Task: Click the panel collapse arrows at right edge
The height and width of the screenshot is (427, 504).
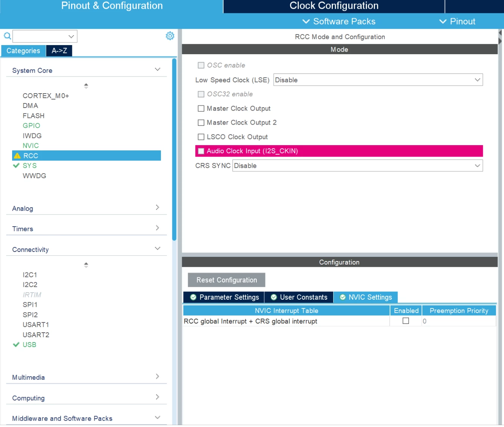Action: click(500, 37)
